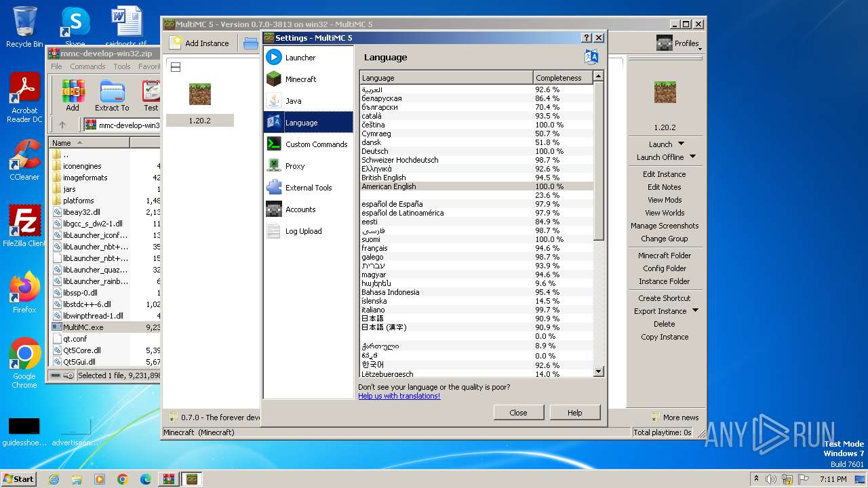Select français in the language list

coord(476,248)
